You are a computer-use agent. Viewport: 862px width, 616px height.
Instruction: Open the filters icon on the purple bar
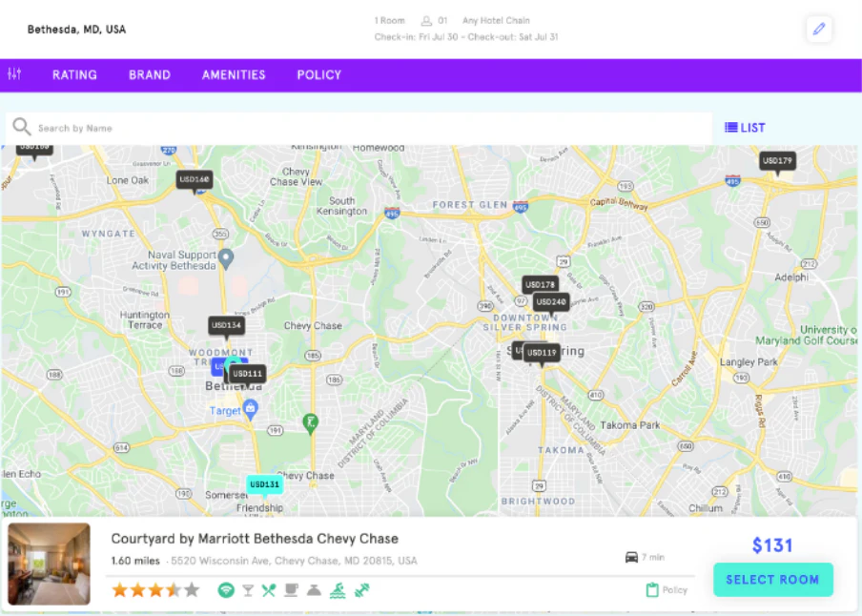tap(14, 74)
